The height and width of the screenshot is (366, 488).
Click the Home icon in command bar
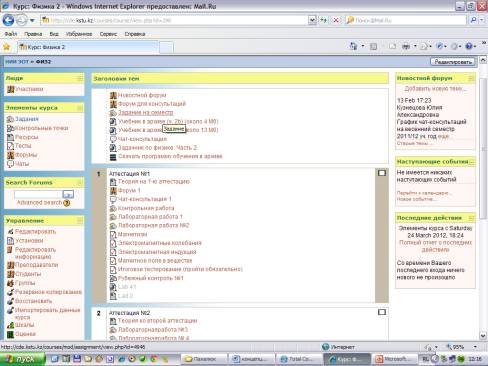353,46
